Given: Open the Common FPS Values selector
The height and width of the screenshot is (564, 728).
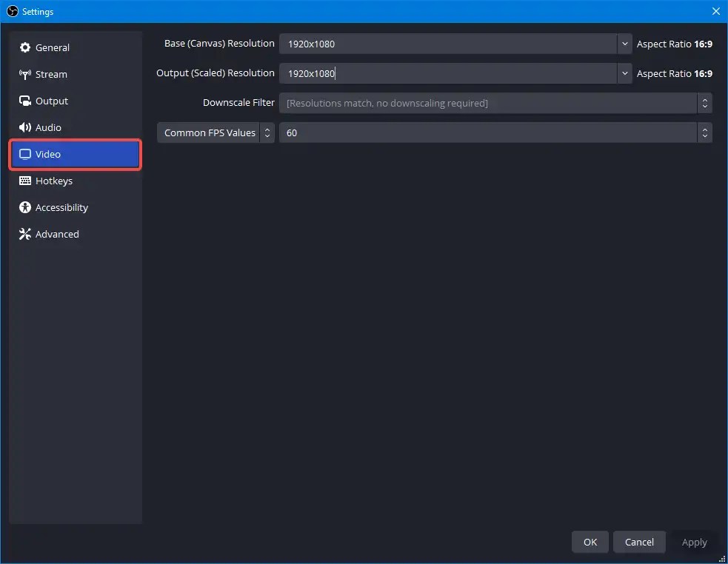Looking at the screenshot, I should 267,132.
